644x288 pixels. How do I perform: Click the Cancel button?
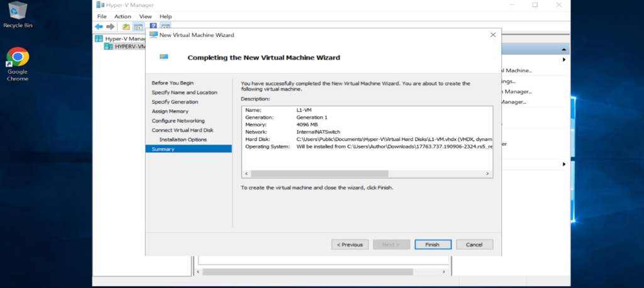[474, 245]
